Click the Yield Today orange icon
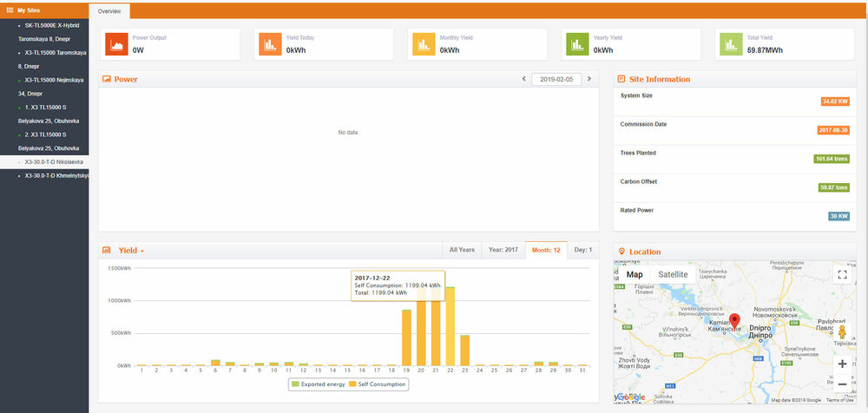Screen dimensions: 868x413 click(x=270, y=44)
